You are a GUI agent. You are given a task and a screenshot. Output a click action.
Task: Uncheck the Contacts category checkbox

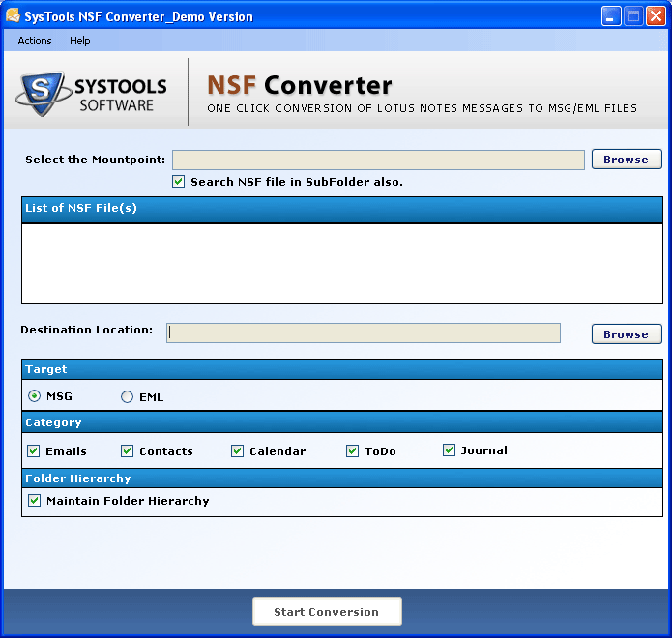[x=127, y=450]
